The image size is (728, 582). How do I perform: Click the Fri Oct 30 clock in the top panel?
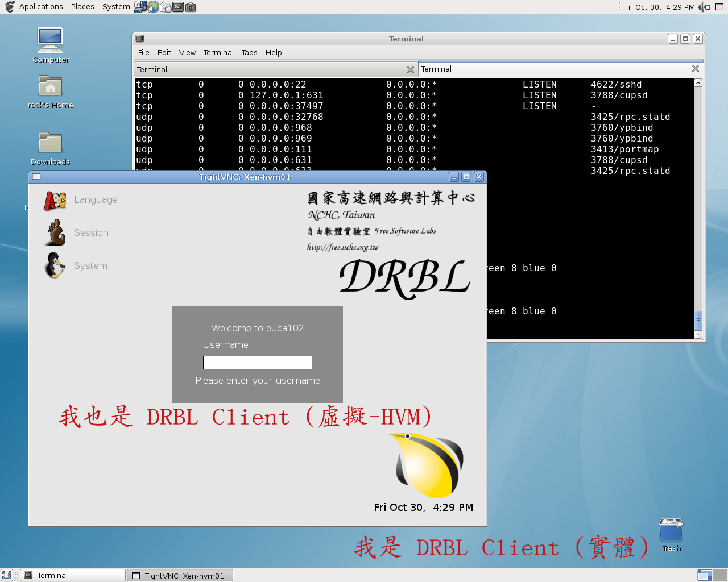[659, 7]
